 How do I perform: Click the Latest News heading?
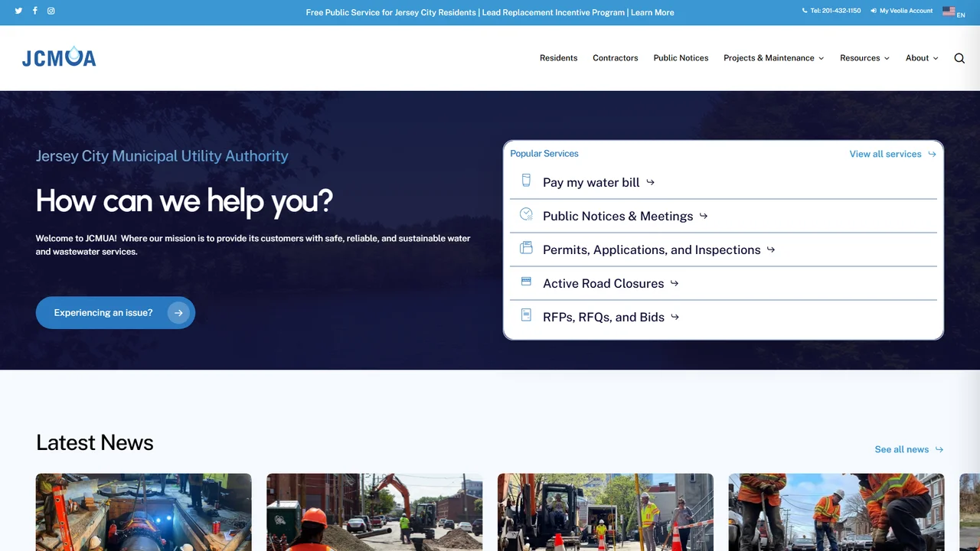coord(95,442)
